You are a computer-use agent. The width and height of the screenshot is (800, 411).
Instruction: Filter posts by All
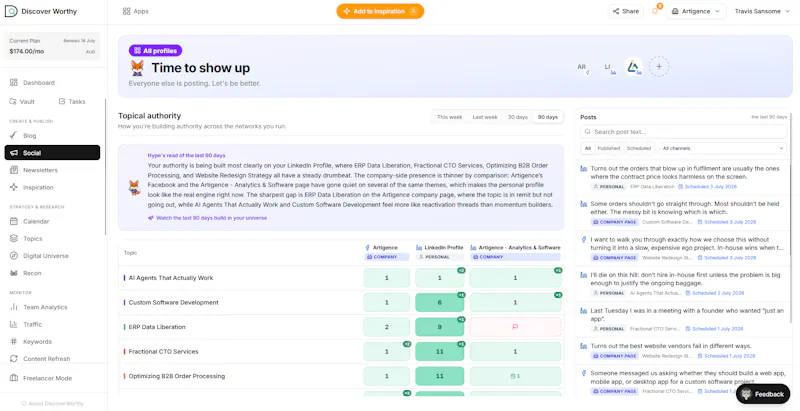point(588,148)
